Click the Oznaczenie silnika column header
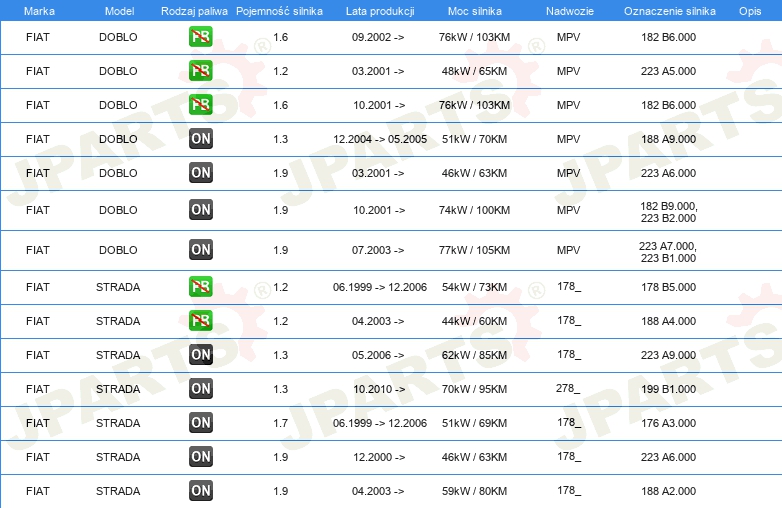The height and width of the screenshot is (508, 782). (670, 11)
